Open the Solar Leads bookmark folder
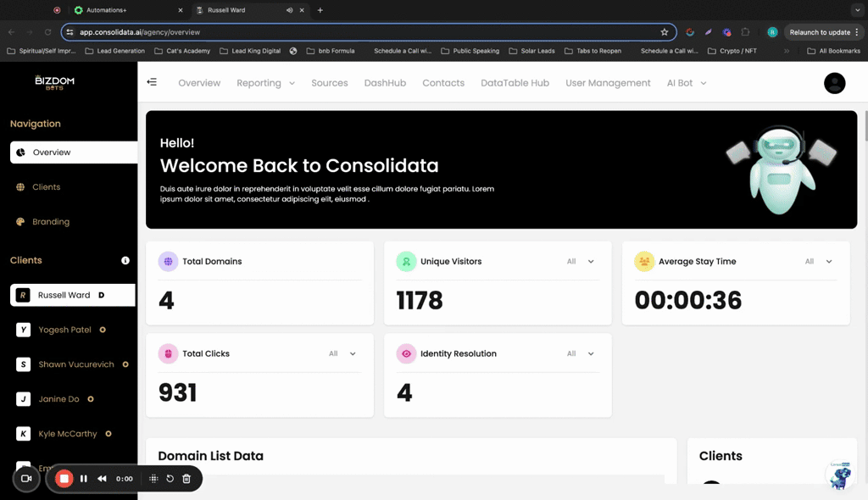Viewport: 868px width, 500px height. click(x=532, y=50)
